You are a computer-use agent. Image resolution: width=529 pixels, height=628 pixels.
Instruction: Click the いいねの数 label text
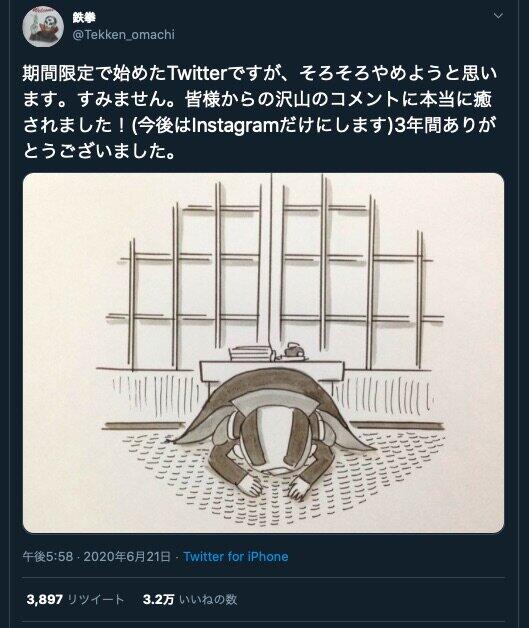coord(208,600)
